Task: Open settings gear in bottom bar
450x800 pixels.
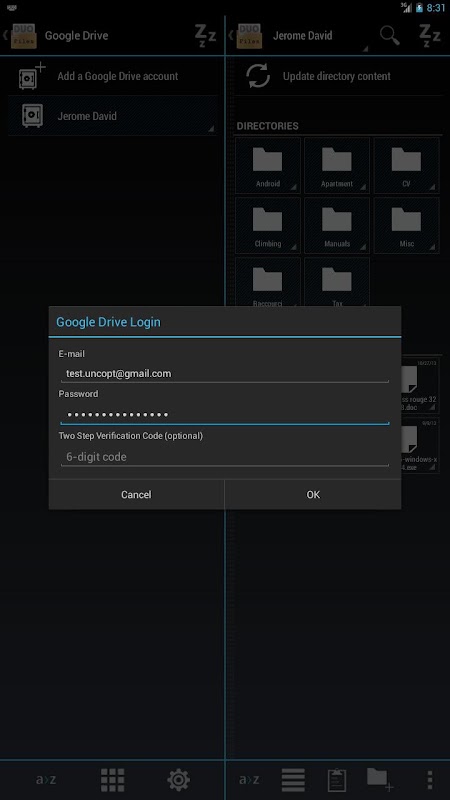Action: tap(179, 780)
